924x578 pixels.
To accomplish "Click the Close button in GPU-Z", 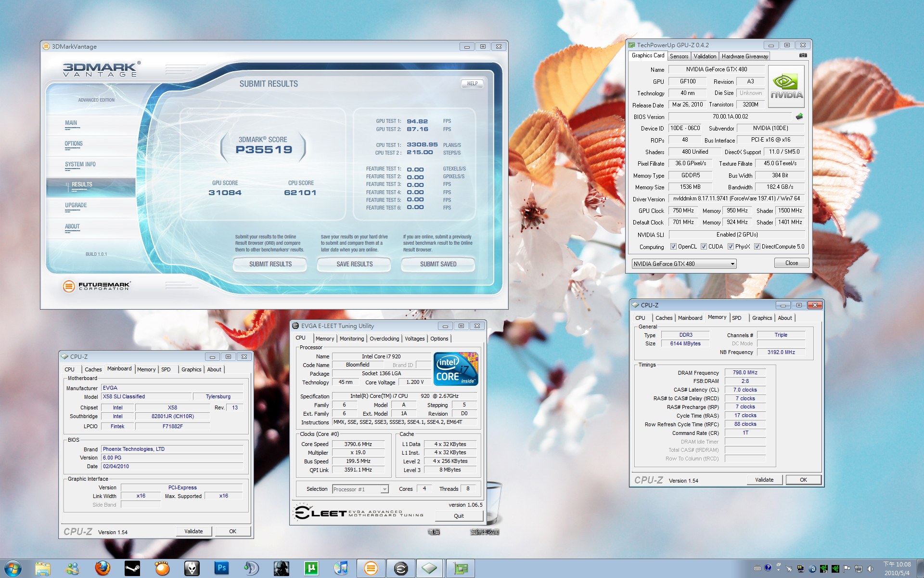I will (x=791, y=263).
